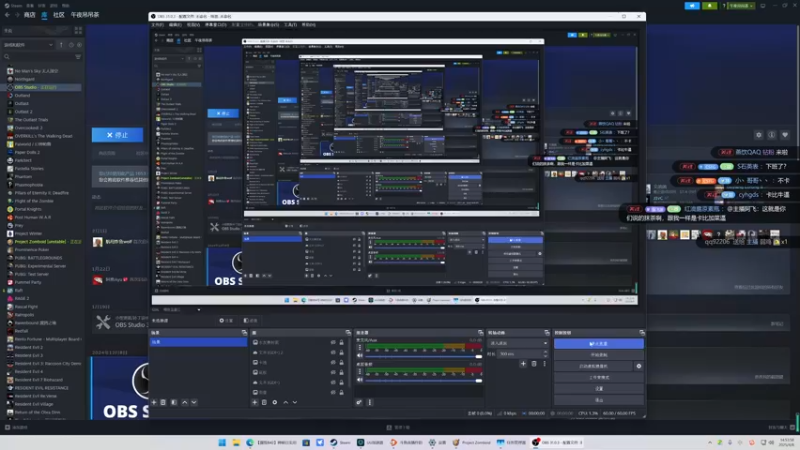Toggle visibility eye of the bottom source row
This screenshot has height=450, width=800.
tap(333, 392)
